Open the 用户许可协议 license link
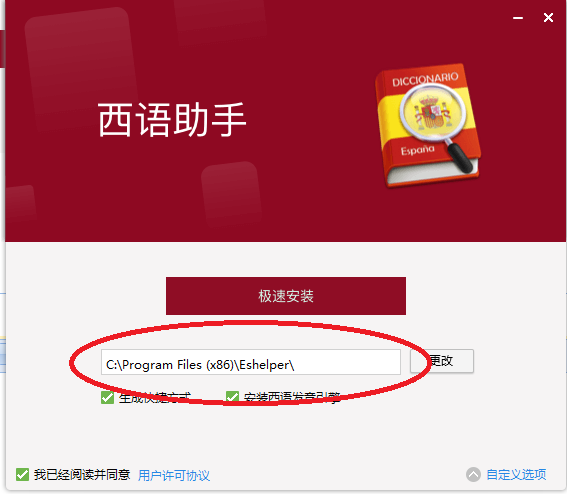The height and width of the screenshot is (494, 567). click(x=174, y=475)
